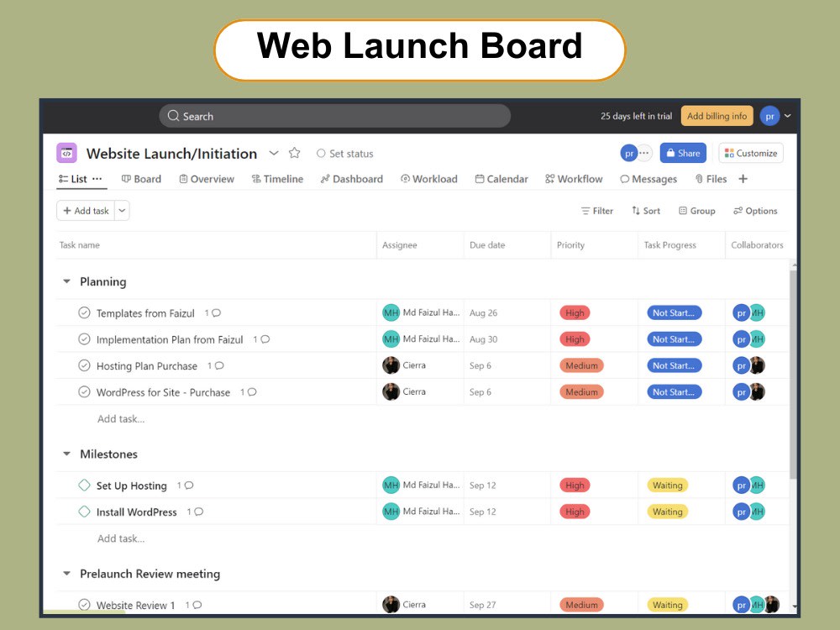The width and height of the screenshot is (840, 630).
Task: Click collaborator avatars on Install WordPress row
Action: click(x=749, y=512)
